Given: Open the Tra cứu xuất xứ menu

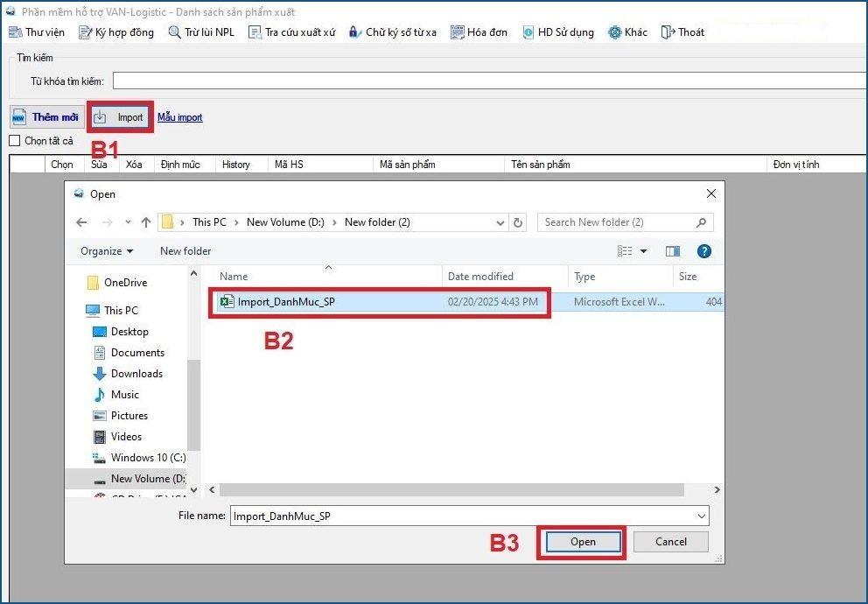Looking at the screenshot, I should pyautogui.click(x=291, y=32).
